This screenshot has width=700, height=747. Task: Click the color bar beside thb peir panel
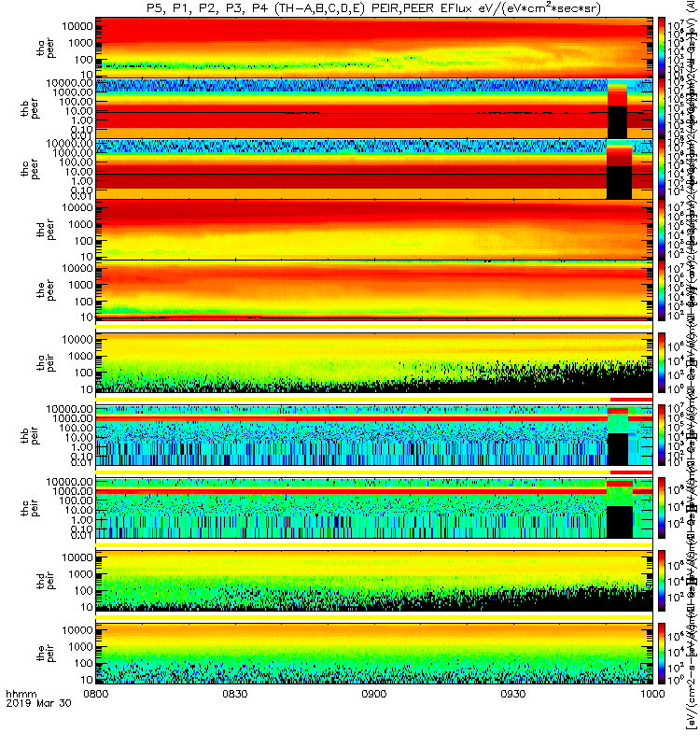662,435
